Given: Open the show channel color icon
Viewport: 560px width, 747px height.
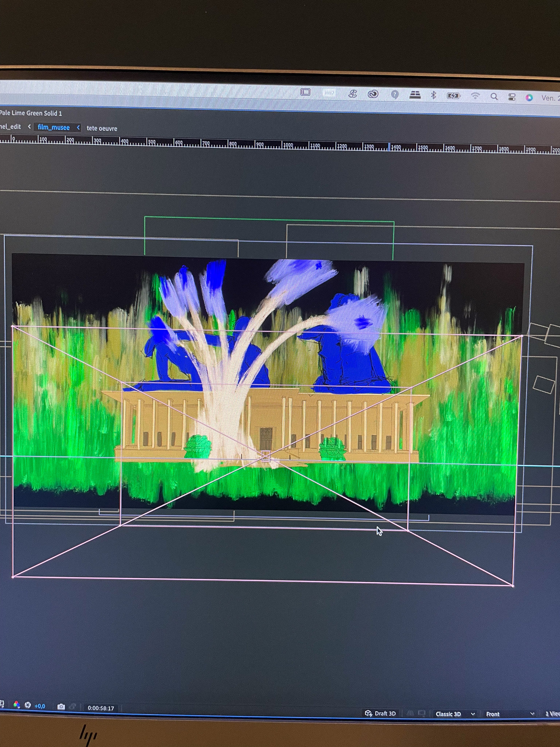Looking at the screenshot, I should (16, 705).
